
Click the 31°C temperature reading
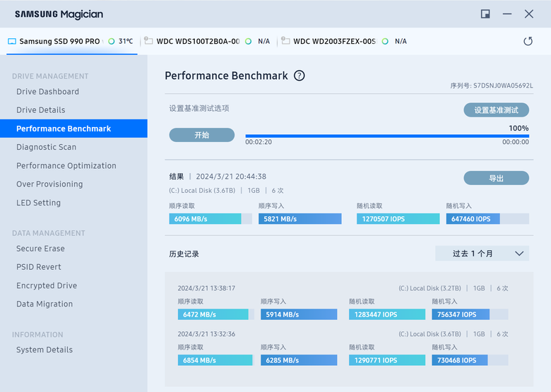126,42
